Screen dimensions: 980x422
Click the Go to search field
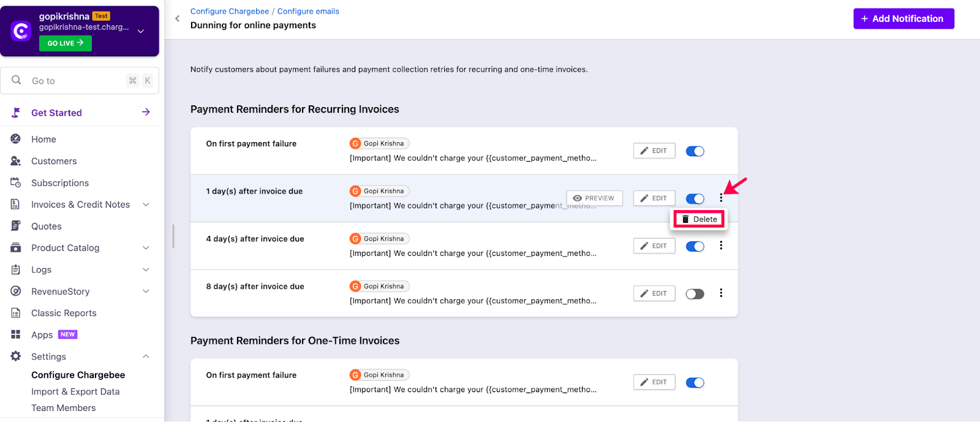(x=73, y=81)
